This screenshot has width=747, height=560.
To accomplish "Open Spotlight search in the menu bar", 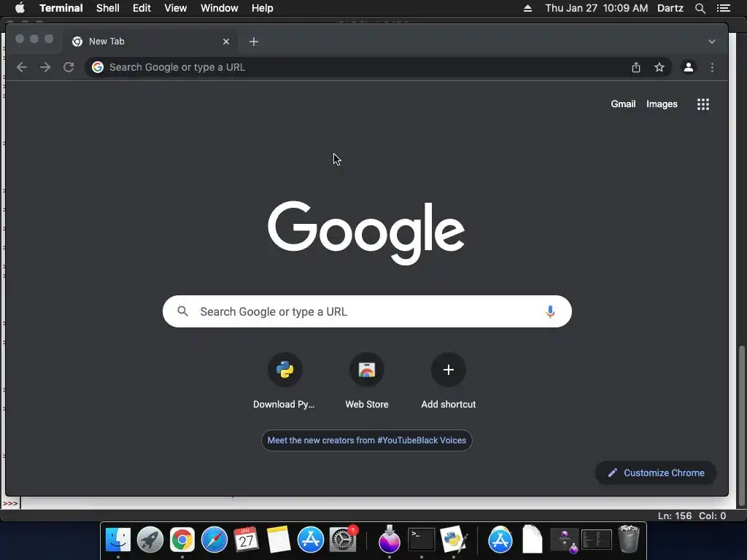I will [700, 8].
